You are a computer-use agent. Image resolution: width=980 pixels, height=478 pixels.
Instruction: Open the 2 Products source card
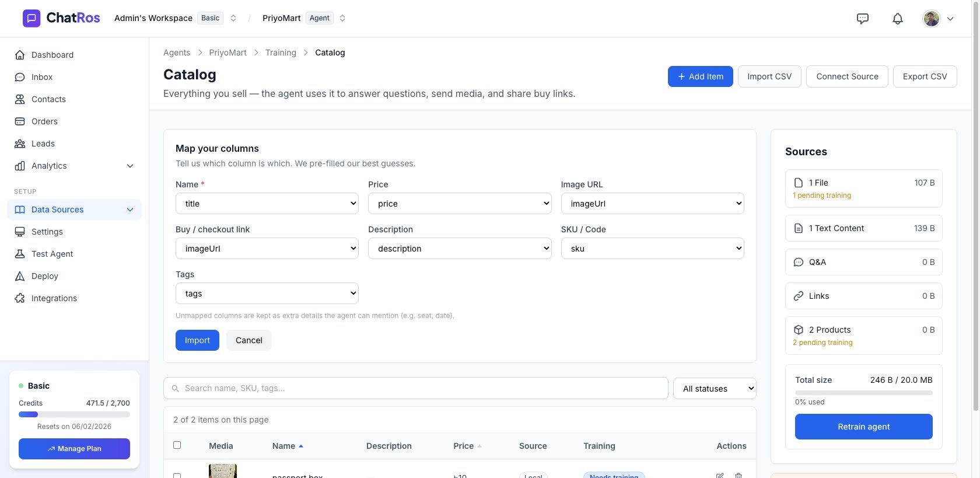click(x=864, y=336)
